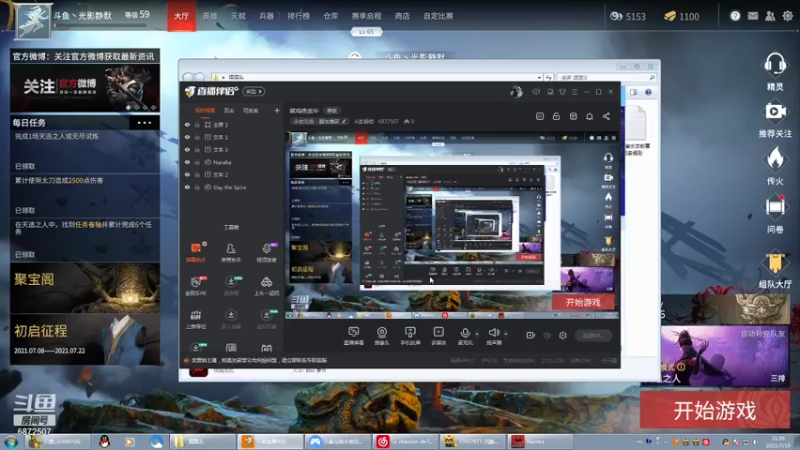Viewport: 800px width, 450px height.
Task: Open the game help question-mark icon
Action: pos(735,16)
